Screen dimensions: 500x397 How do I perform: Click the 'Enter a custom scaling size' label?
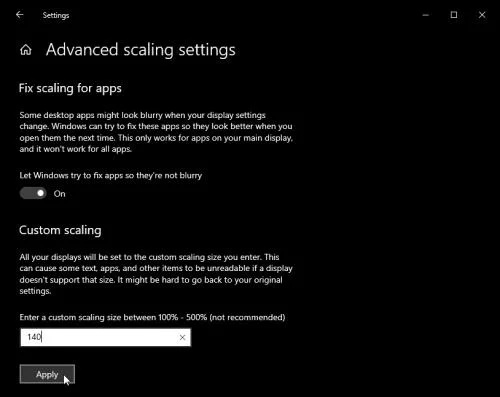(152, 317)
